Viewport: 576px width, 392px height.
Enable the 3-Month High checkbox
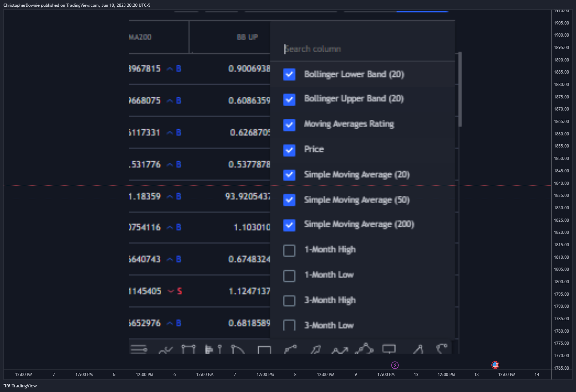289,301
